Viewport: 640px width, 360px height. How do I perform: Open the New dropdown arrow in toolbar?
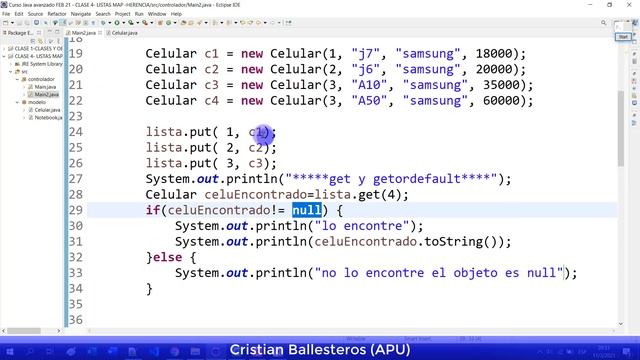tap(12, 23)
